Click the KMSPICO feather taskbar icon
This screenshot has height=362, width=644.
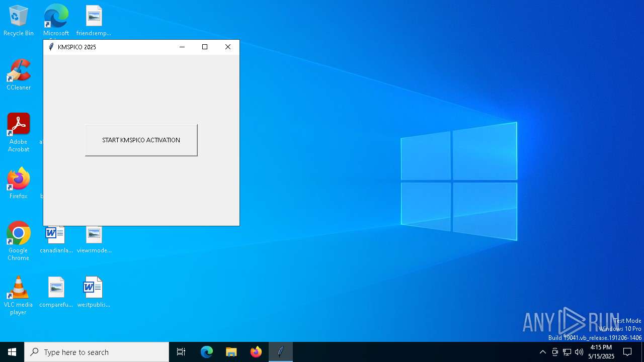coord(281,352)
